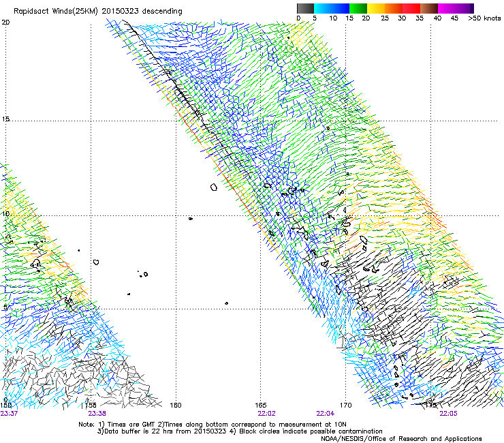This screenshot has width=504, height=443.
Task: Click the '45' legend scale label
Action: click(x=454, y=18)
